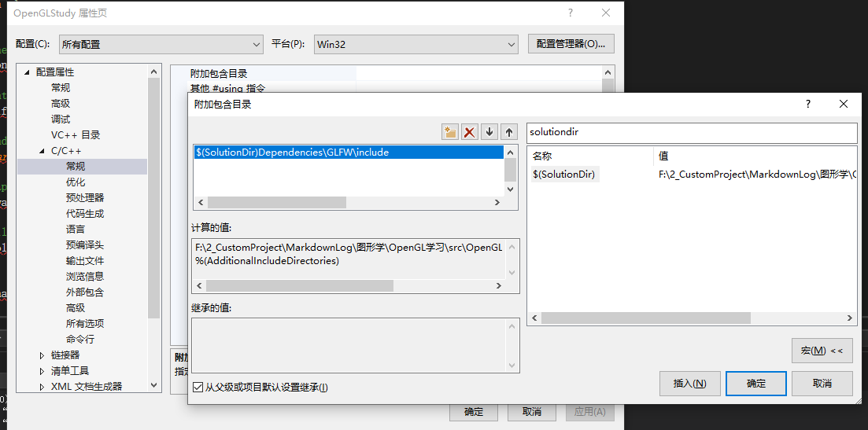The width and height of the screenshot is (868, 430).
Task: Toggle the 从父级或项目默认设置继承 checkbox
Action: tap(198, 387)
